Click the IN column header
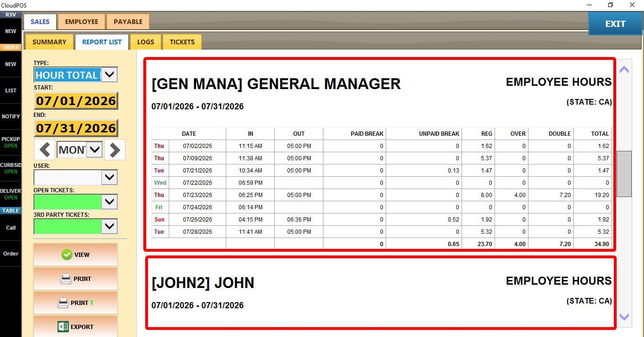 [250, 134]
